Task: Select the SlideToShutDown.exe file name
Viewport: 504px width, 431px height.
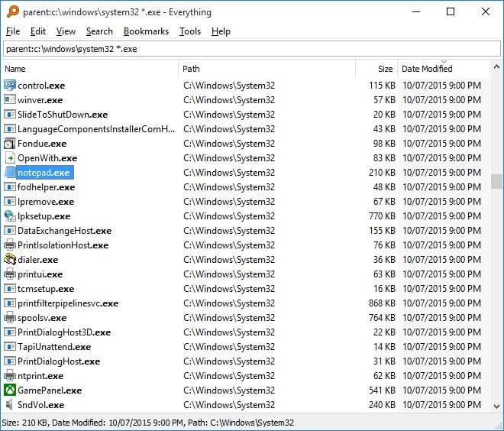Action: click(63, 114)
